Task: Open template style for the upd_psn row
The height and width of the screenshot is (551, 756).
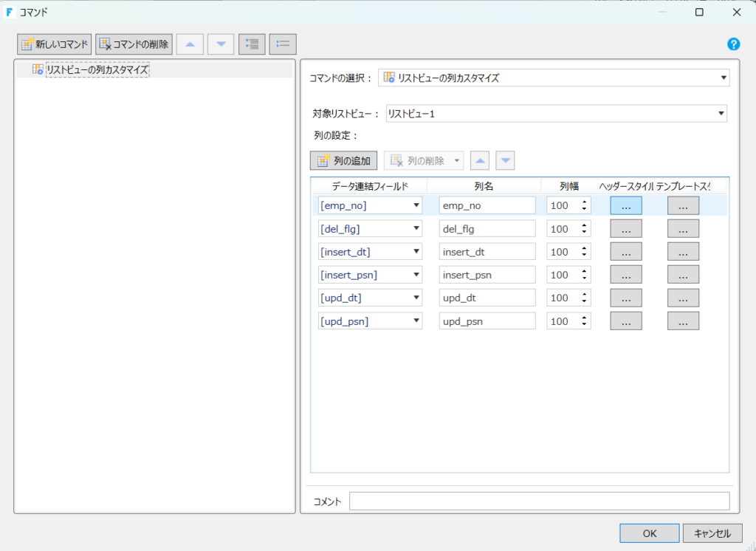Action: [683, 321]
